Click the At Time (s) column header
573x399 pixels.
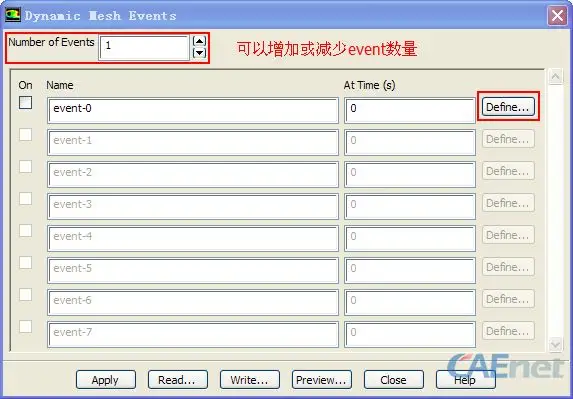(369, 85)
